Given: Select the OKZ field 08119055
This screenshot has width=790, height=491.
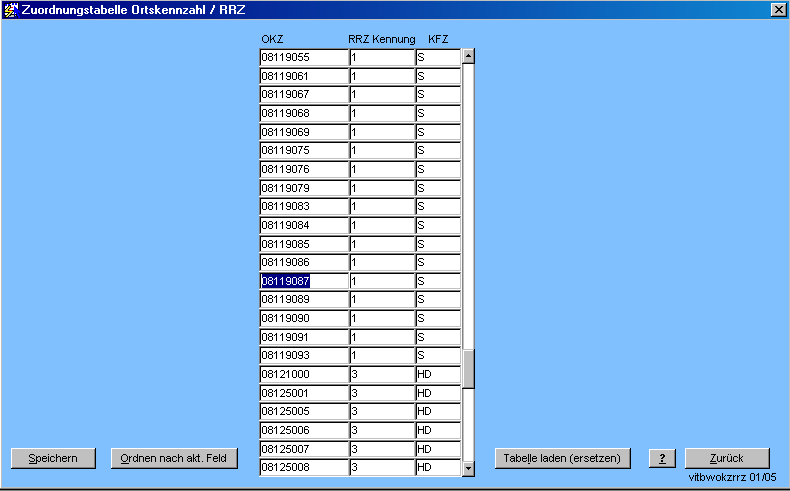Looking at the screenshot, I should click(303, 57).
